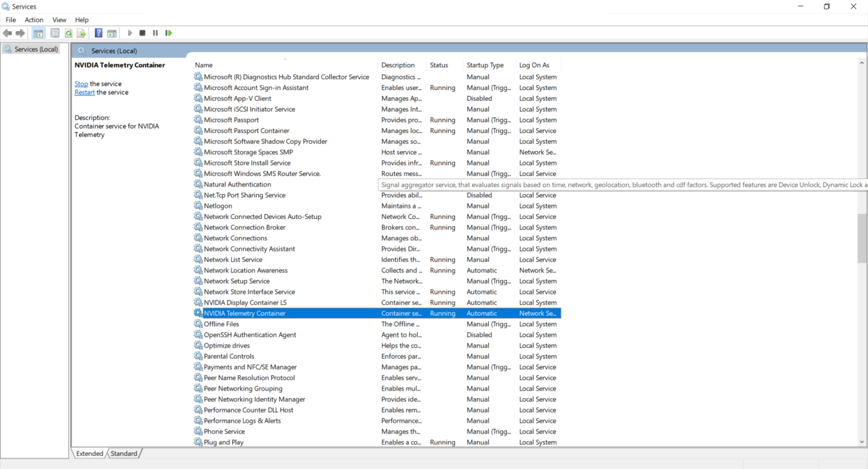
Task: Open the Properties toolbar icon
Action: pos(55,33)
